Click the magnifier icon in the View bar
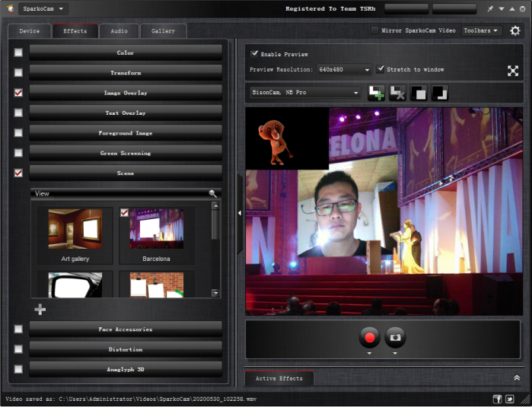The height and width of the screenshot is (407, 532). click(x=213, y=193)
